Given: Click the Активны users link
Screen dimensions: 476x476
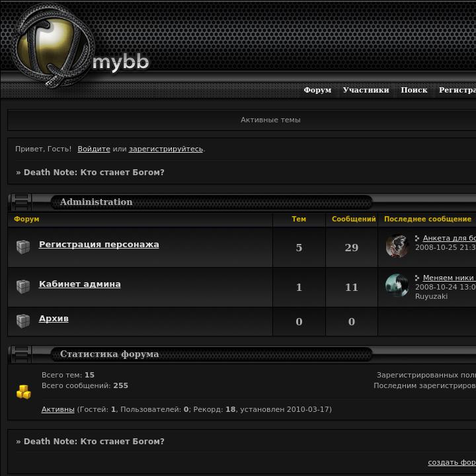Looking at the screenshot, I should click(58, 409).
